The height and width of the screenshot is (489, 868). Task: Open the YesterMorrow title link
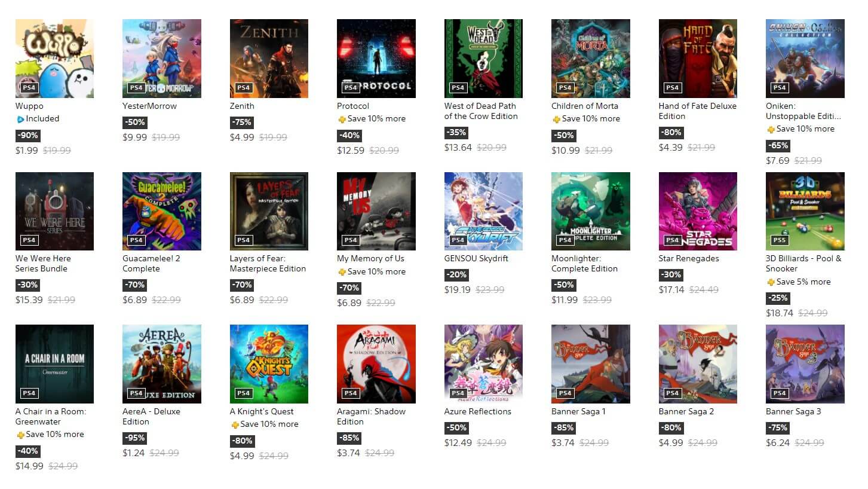(x=150, y=106)
